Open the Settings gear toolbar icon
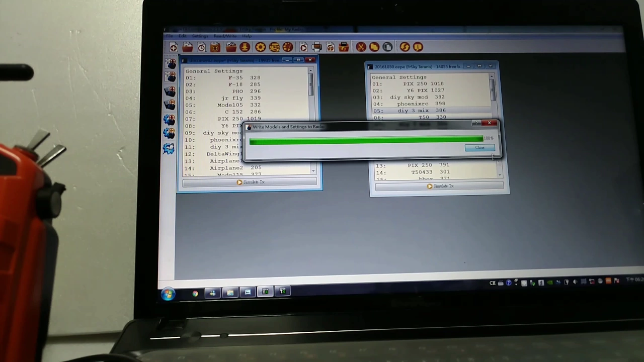 (260, 47)
